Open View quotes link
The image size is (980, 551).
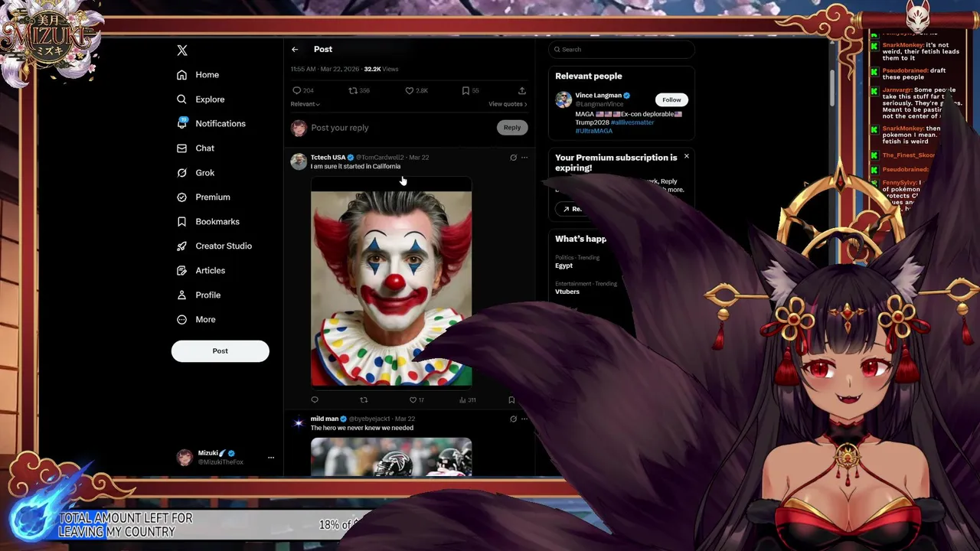coord(508,104)
